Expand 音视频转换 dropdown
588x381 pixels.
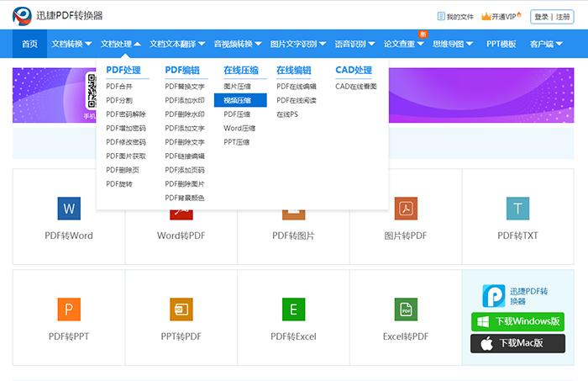click(x=238, y=44)
